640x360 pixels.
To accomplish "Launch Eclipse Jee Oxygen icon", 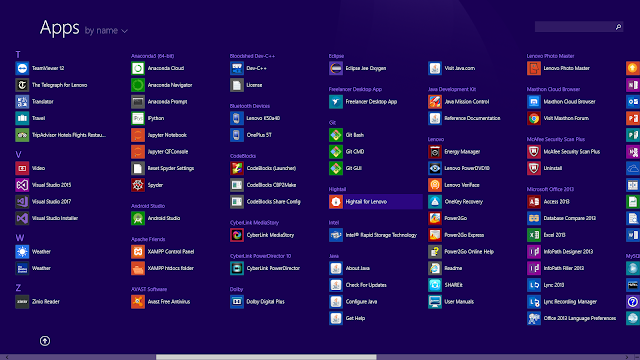I will 336,68.
